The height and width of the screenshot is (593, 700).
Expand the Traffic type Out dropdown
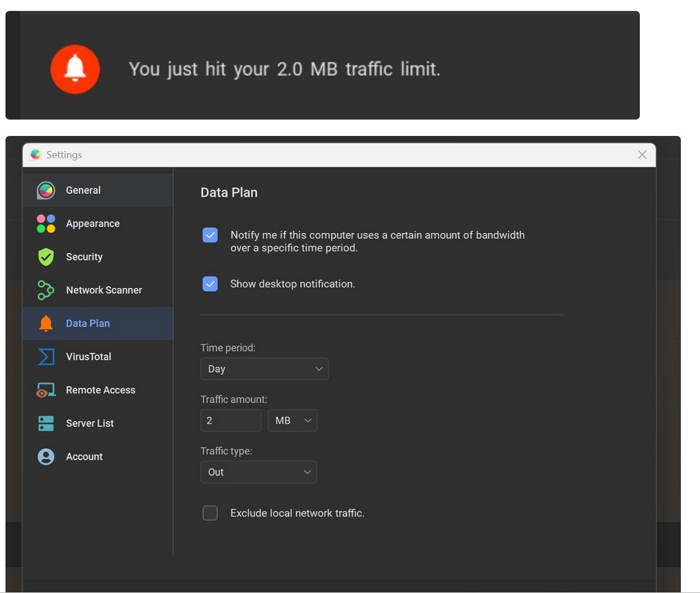click(x=258, y=472)
